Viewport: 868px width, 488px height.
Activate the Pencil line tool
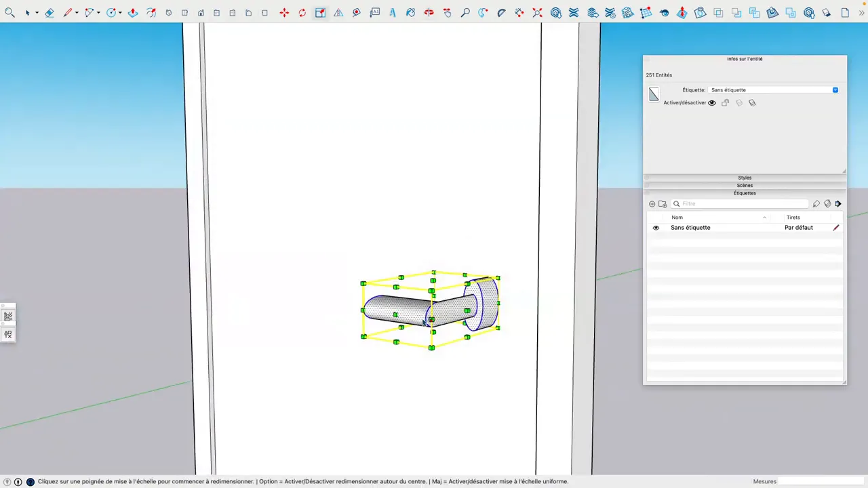pyautogui.click(x=67, y=12)
